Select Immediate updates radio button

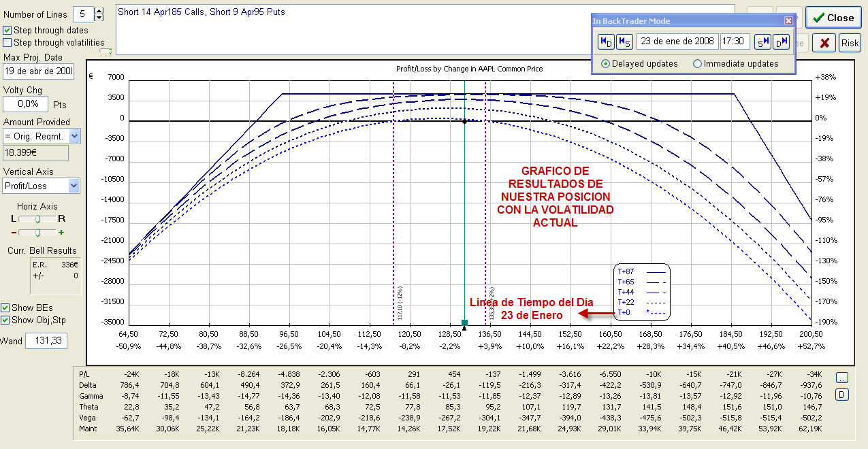tap(697, 63)
